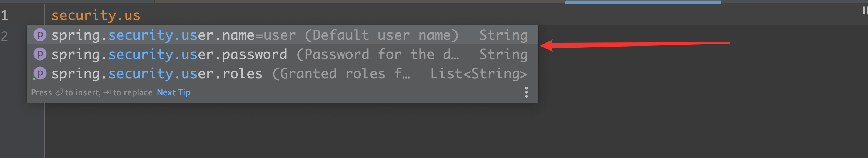Click the blue highlighted editor tab at top
This screenshot has height=158, width=868.
643,2
